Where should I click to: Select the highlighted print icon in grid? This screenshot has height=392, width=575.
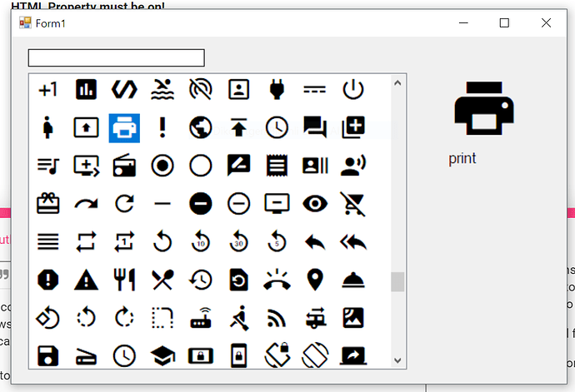tap(124, 127)
